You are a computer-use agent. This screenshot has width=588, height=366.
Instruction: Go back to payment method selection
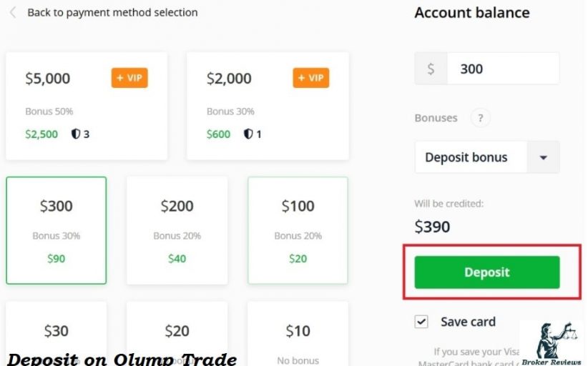[x=112, y=12]
